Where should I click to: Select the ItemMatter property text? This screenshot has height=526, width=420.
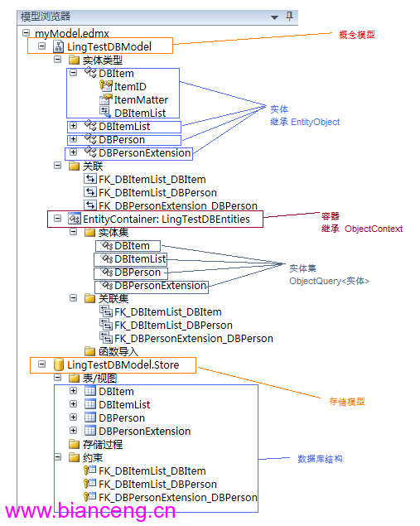[141, 99]
